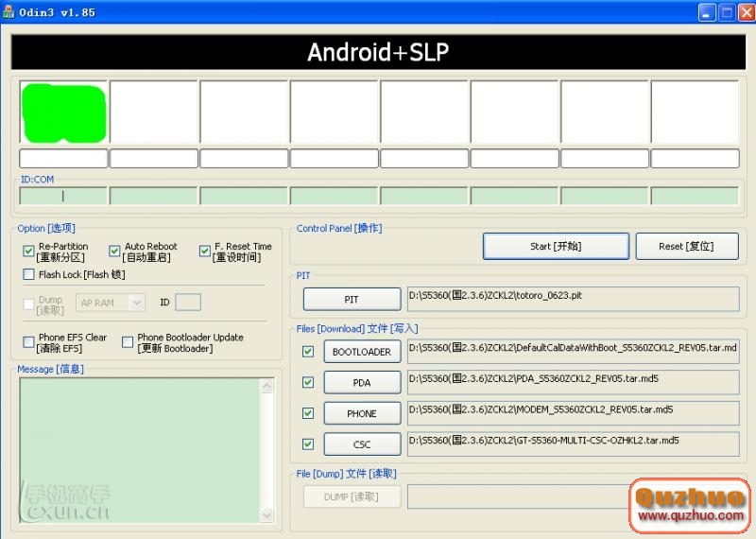Enable Phone EFS Clear checkbox
The height and width of the screenshot is (539, 756).
click(x=29, y=342)
